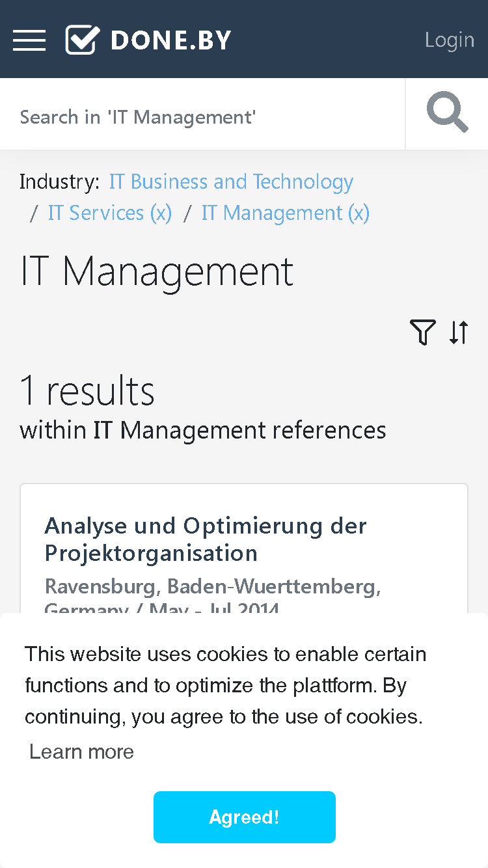The image size is (488, 868).
Task: Click the 'IT Management' page heading
Action: 157,271
